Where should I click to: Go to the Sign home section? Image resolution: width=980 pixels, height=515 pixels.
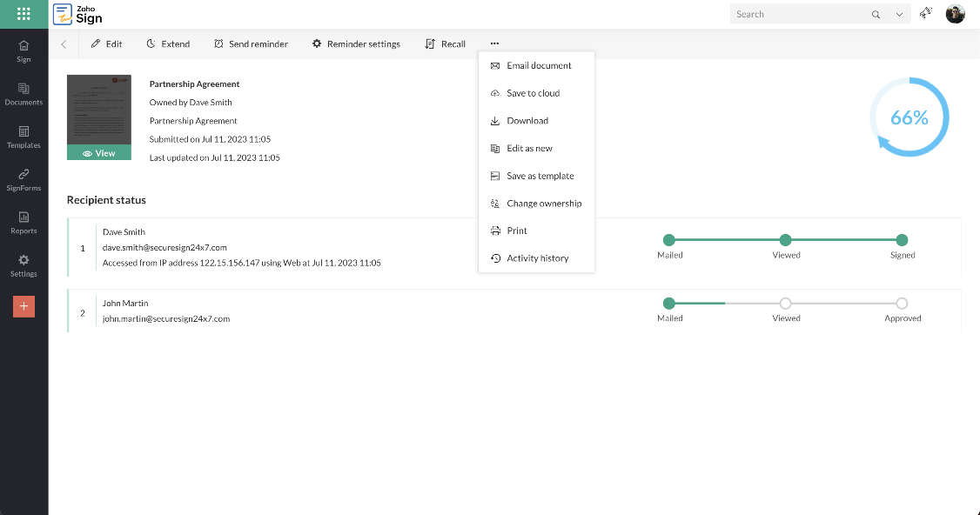23,52
